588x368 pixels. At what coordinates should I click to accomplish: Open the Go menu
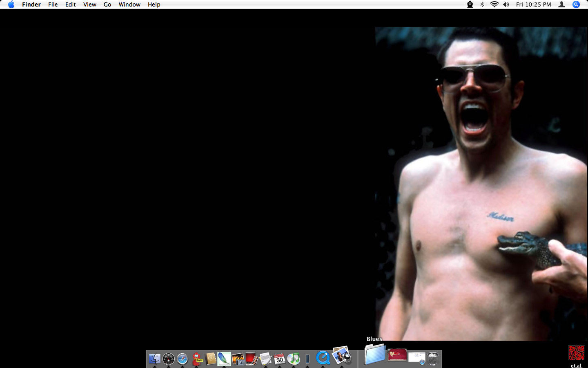(x=107, y=4)
